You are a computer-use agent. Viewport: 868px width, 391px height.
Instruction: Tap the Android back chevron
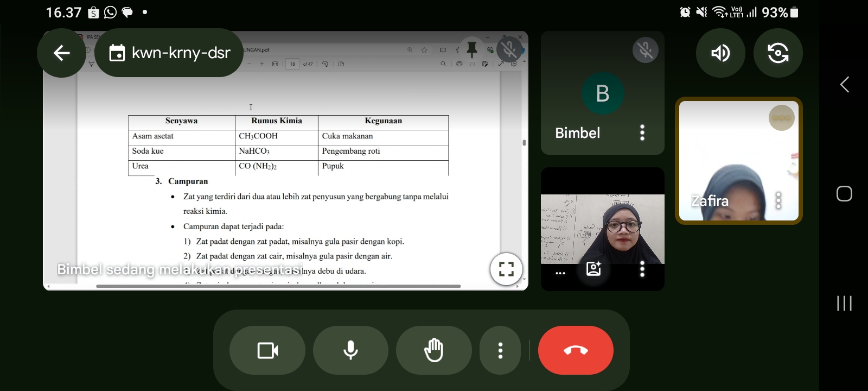[x=844, y=85]
